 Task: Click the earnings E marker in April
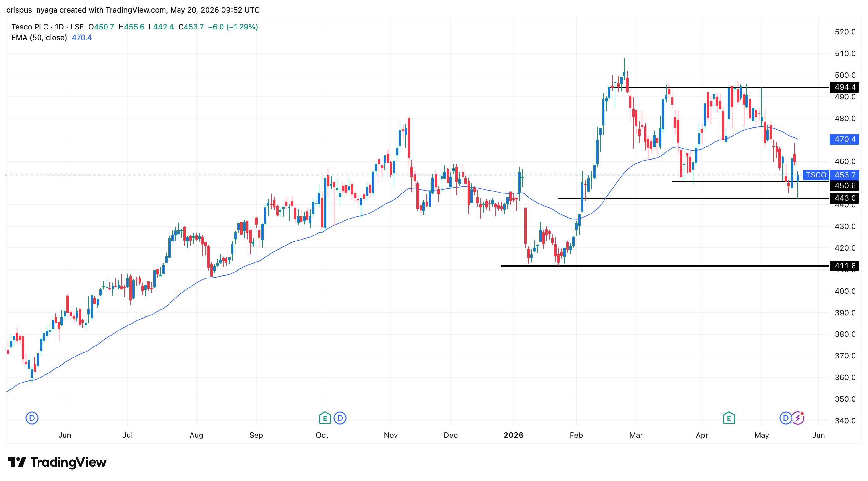(x=729, y=418)
